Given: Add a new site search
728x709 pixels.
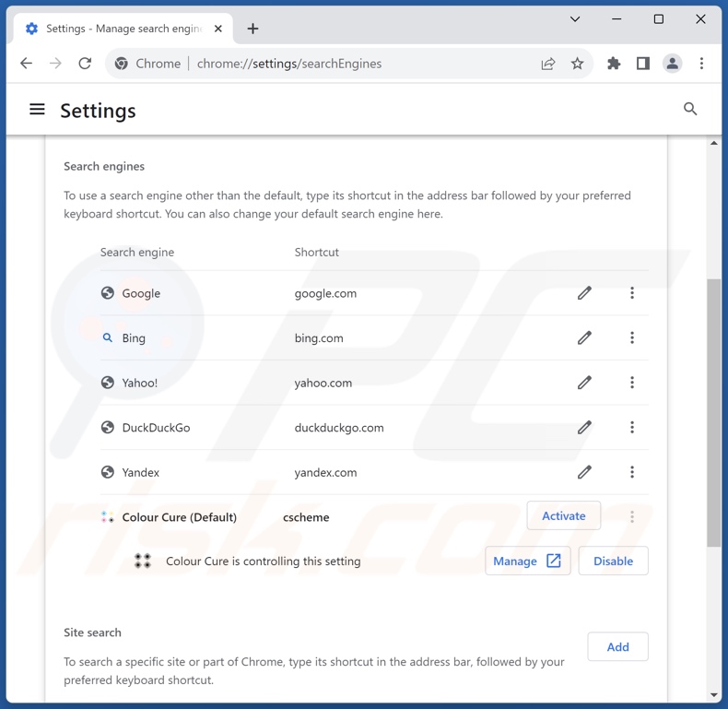Looking at the screenshot, I should (618, 646).
